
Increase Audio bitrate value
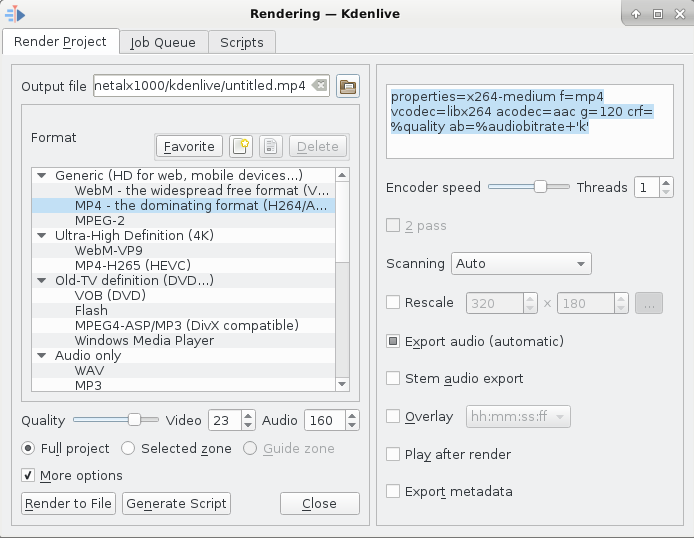point(352,415)
